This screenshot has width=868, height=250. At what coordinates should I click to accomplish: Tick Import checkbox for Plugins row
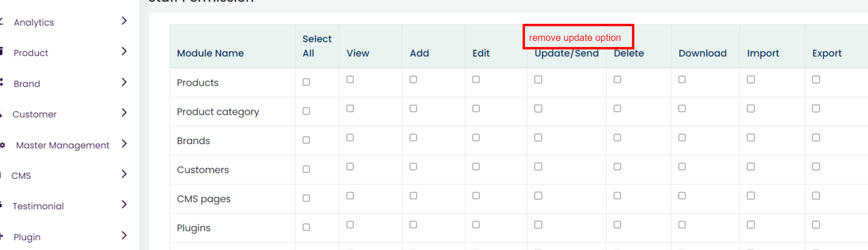tap(751, 225)
